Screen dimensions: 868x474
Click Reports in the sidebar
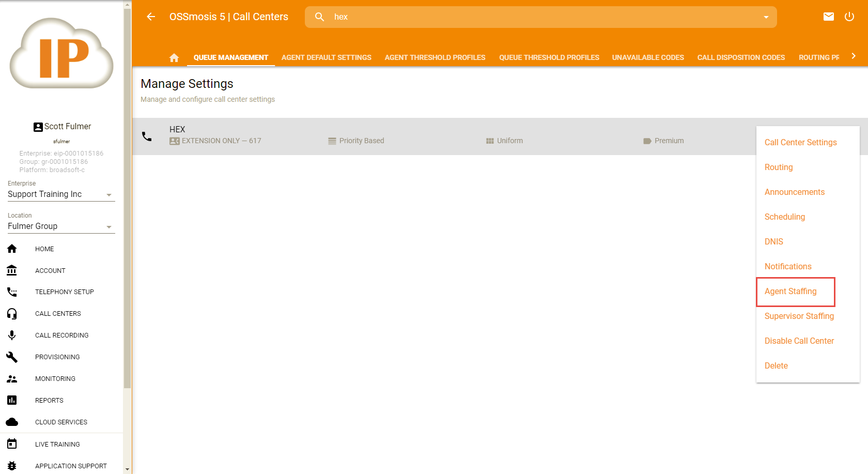(49, 401)
